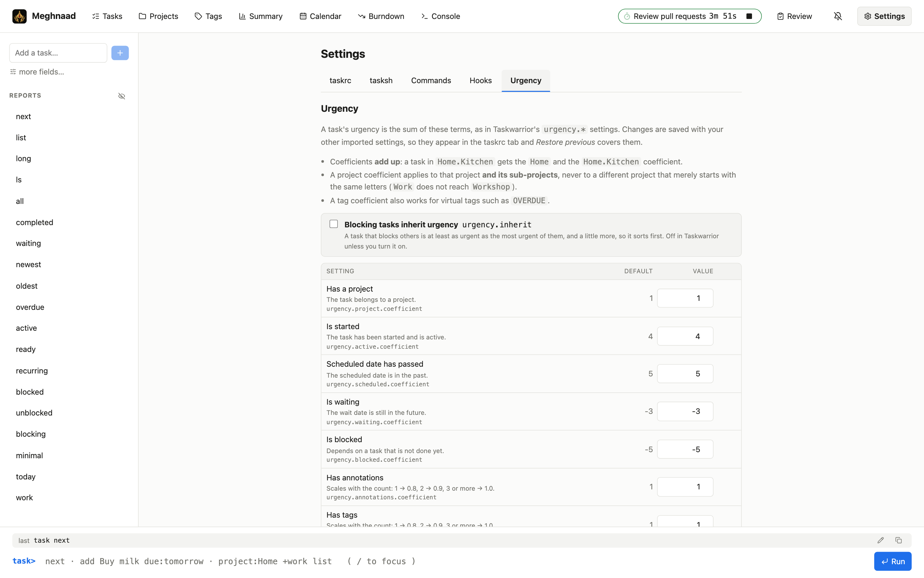Select the Urgency tab
The width and height of the screenshot is (924, 578).
point(526,80)
